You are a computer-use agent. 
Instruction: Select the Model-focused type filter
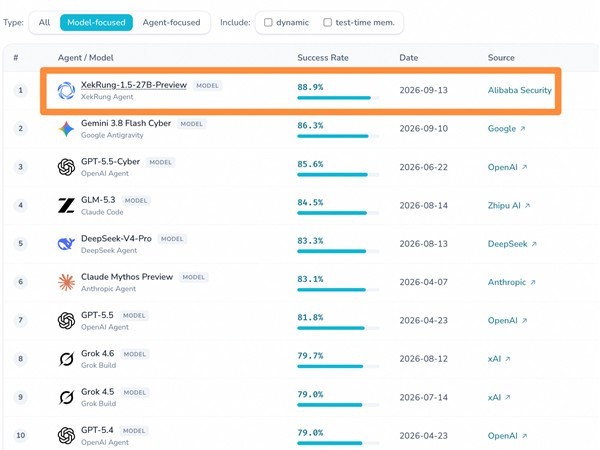click(x=96, y=23)
